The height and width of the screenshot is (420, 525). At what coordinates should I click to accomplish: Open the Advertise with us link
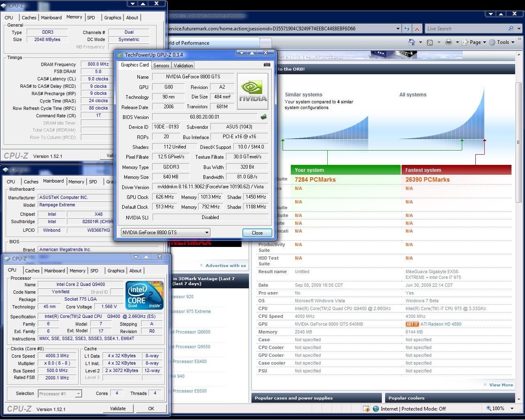[x=226, y=265]
